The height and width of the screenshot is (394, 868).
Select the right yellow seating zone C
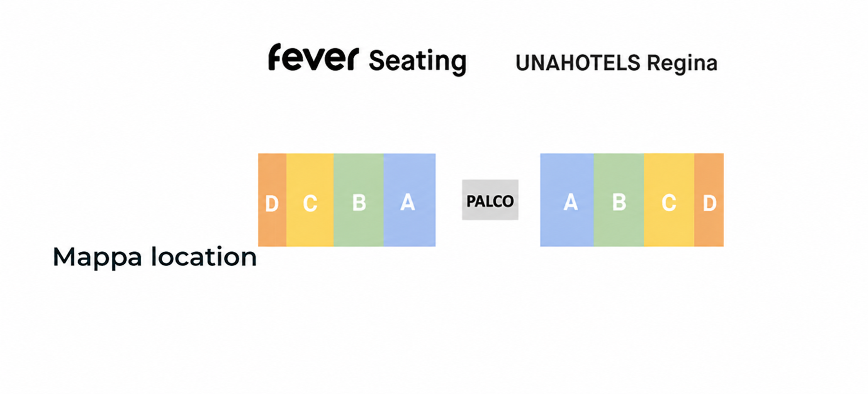[x=669, y=200]
